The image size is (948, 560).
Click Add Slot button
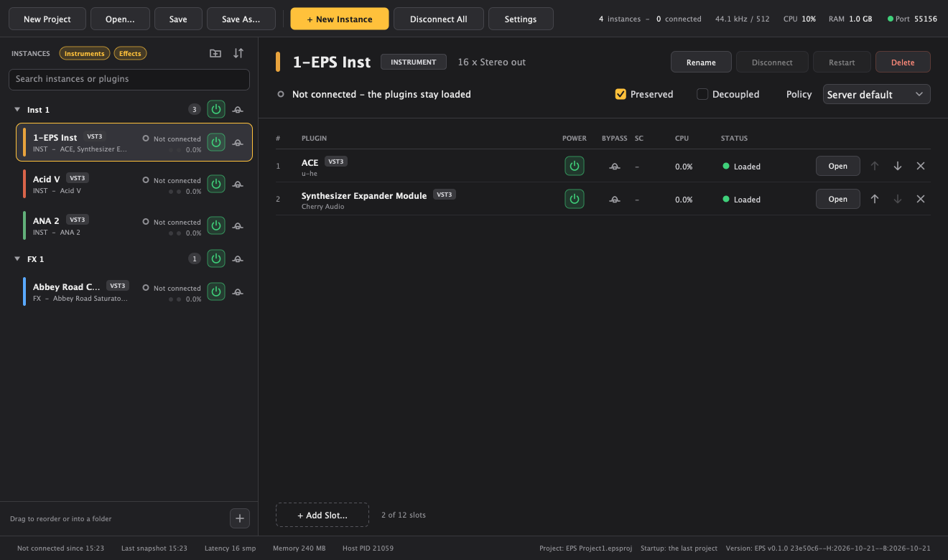322,515
